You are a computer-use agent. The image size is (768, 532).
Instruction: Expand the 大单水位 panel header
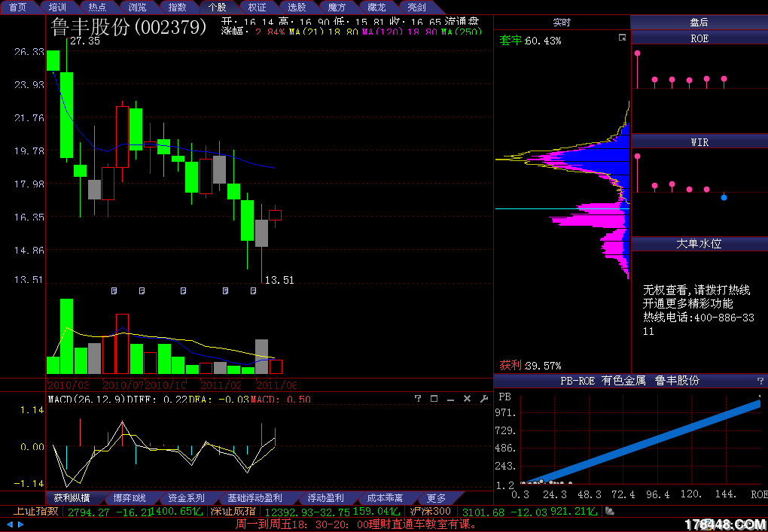[x=699, y=245]
